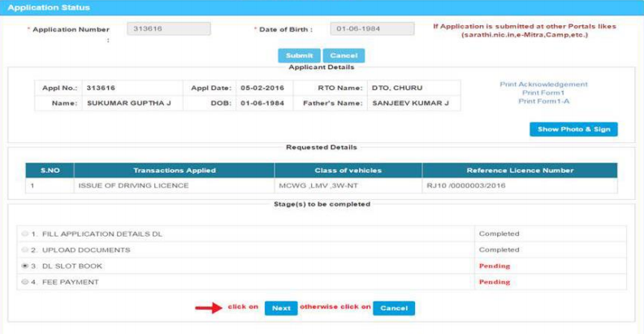Screen dimensions: 644x334
Task: Click the Date of Birth input field
Action: click(x=372, y=28)
